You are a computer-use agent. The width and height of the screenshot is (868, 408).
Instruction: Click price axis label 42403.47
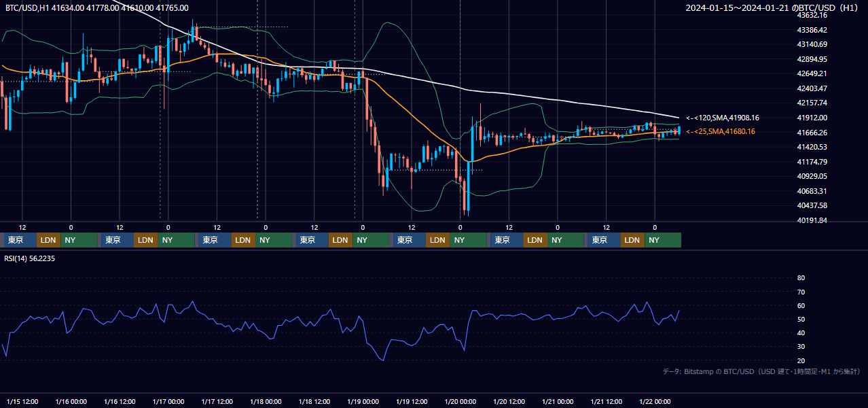[812, 88]
